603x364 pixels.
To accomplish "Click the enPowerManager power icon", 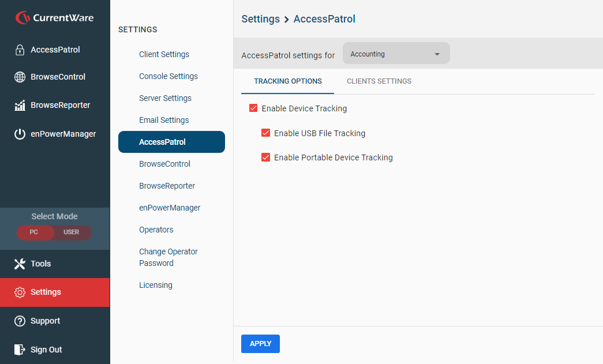I will [x=20, y=134].
